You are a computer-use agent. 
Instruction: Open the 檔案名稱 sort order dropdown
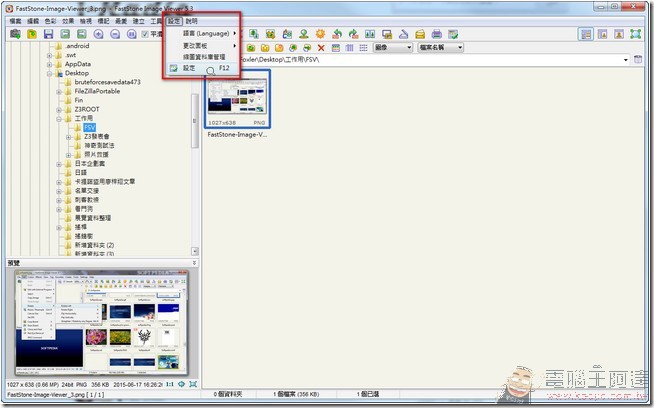440,48
